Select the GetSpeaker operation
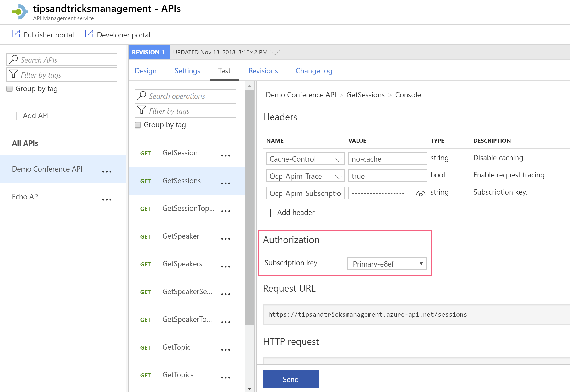The height and width of the screenshot is (392, 570). tap(181, 236)
